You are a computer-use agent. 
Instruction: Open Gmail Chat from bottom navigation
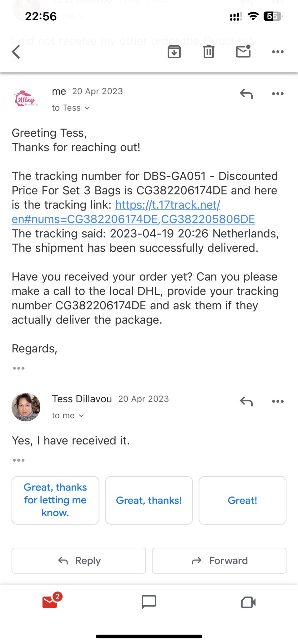click(x=149, y=602)
